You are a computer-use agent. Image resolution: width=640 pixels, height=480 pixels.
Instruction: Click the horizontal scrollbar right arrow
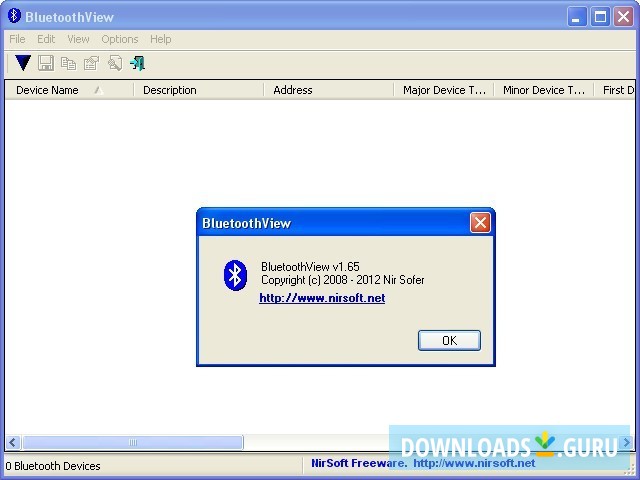(627, 442)
